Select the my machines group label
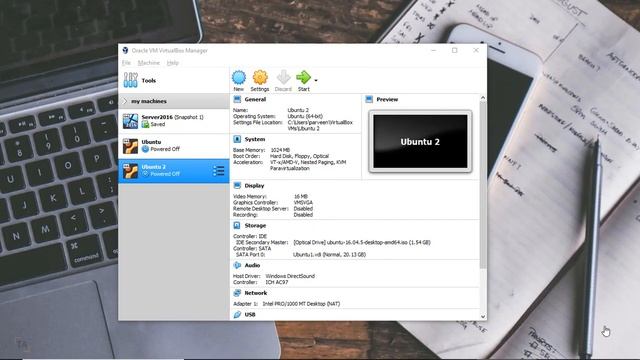 (149, 101)
